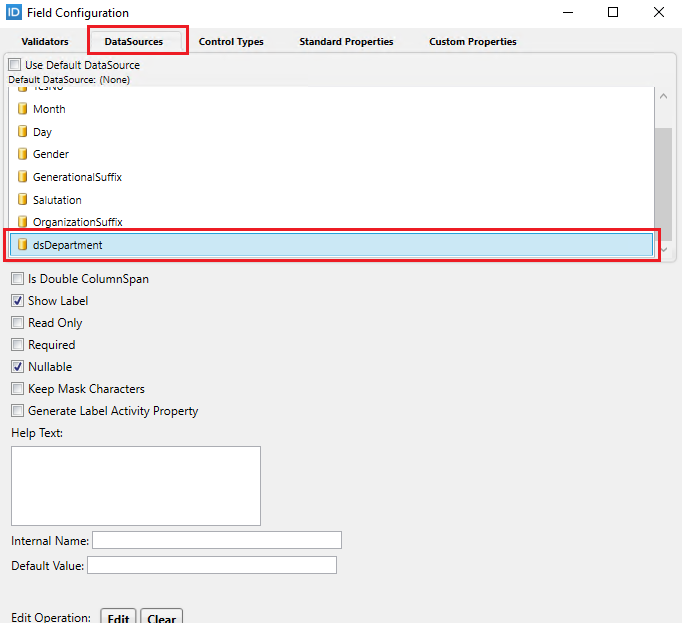Close the Field Configuration window

tap(659, 12)
